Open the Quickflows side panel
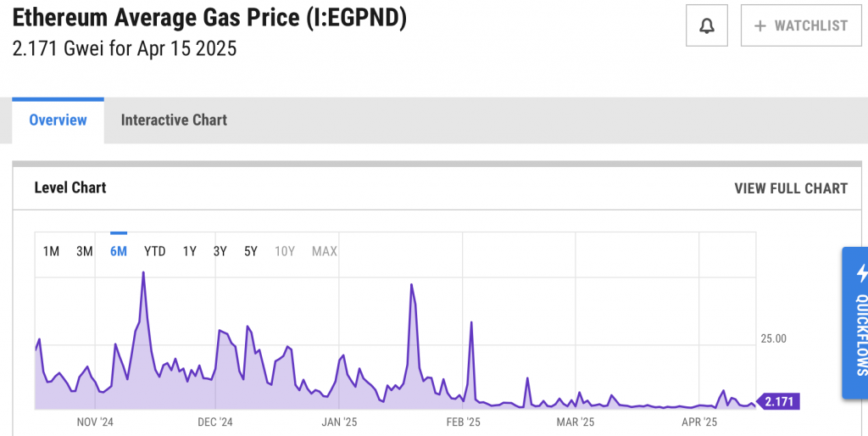 (x=855, y=323)
